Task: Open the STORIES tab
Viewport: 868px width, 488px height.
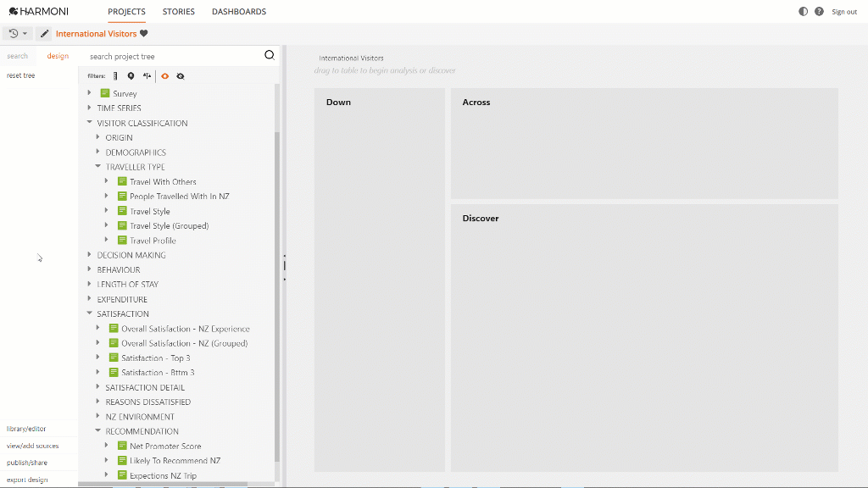Action: [x=178, y=12]
